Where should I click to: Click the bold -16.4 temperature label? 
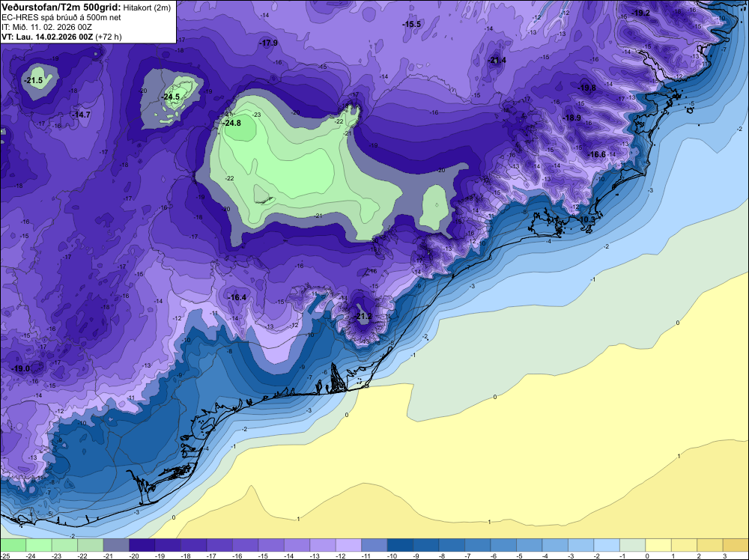(237, 297)
